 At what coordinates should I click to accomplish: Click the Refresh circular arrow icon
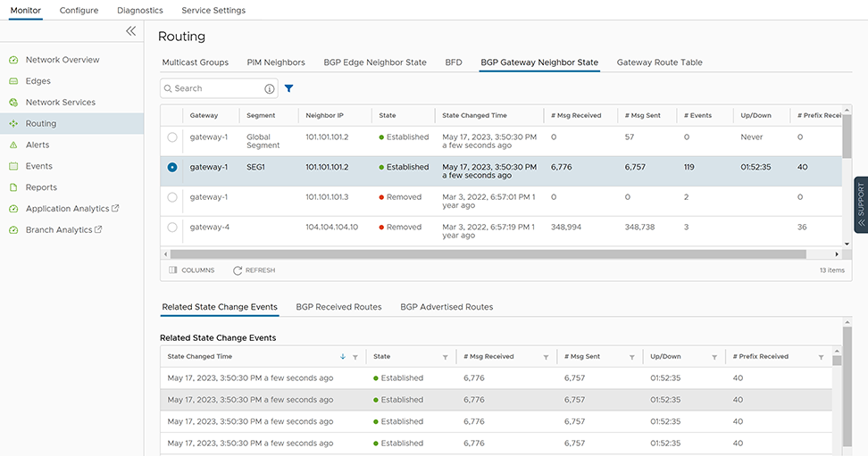[x=238, y=270]
